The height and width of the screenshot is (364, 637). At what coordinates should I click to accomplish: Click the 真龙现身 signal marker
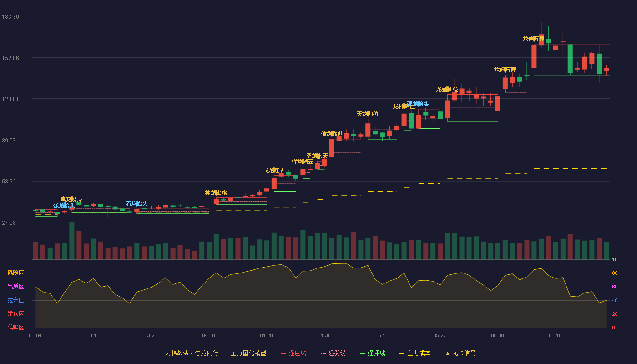point(71,199)
